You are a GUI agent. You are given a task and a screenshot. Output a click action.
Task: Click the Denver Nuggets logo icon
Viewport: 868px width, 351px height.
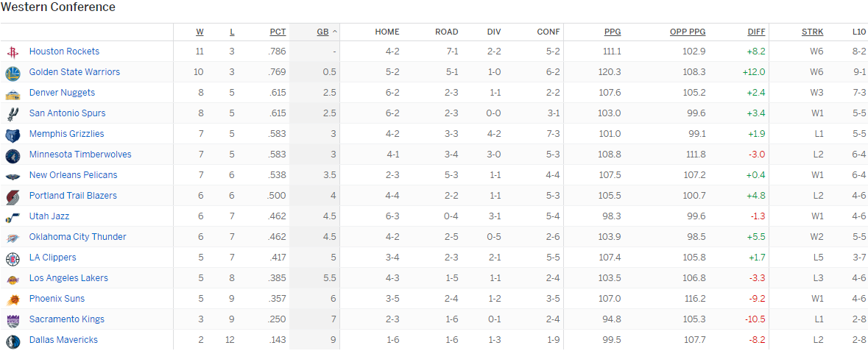pos(13,93)
